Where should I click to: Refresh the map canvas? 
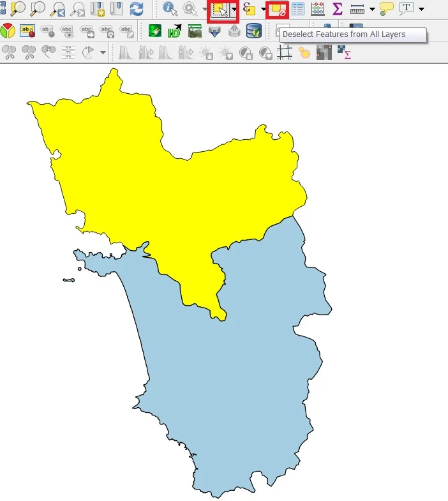[x=137, y=9]
